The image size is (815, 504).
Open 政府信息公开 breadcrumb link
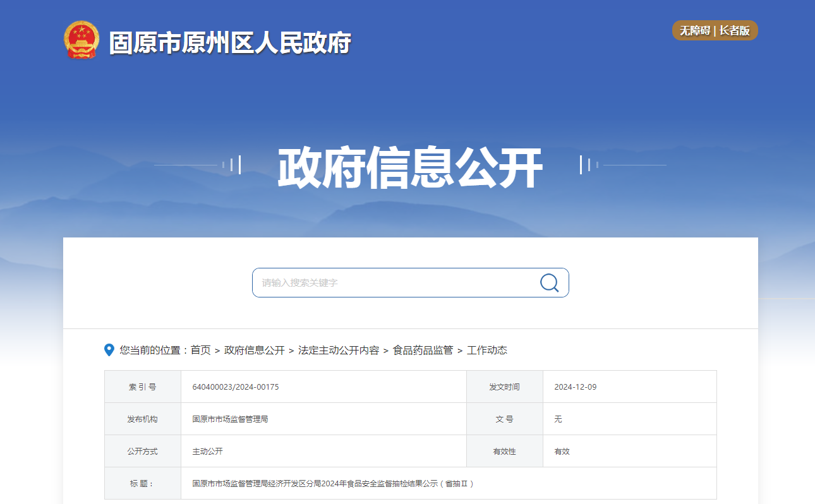click(255, 350)
